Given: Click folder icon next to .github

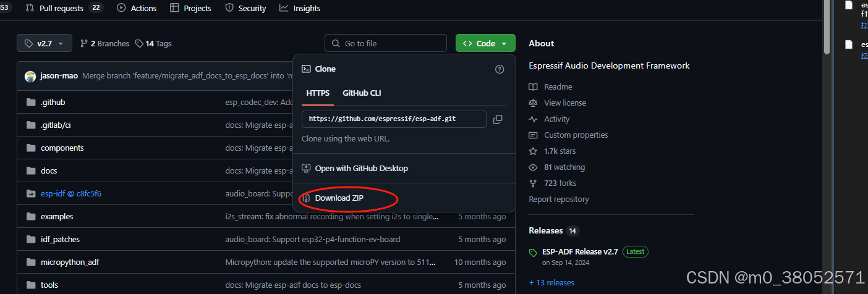Looking at the screenshot, I should coord(31,103).
